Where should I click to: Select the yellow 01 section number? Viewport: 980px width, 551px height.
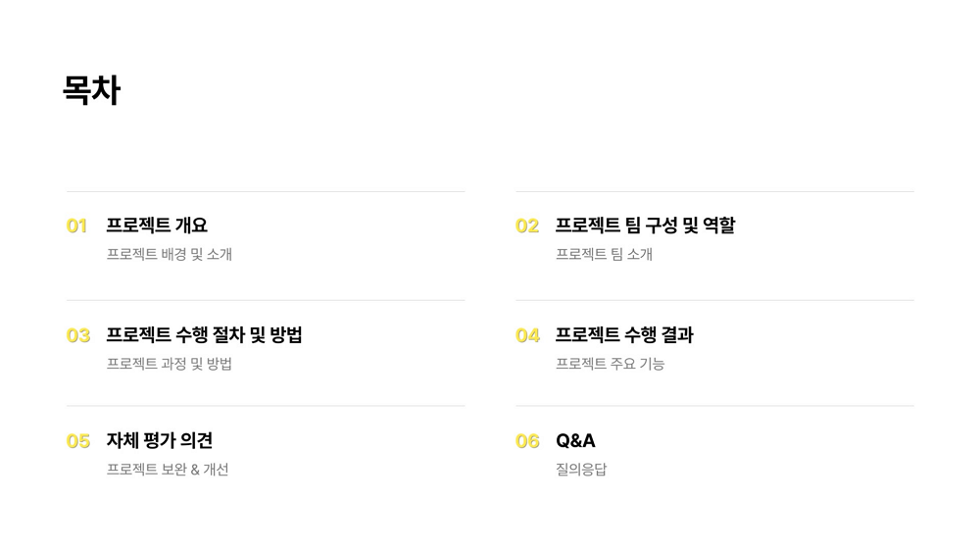(x=76, y=225)
